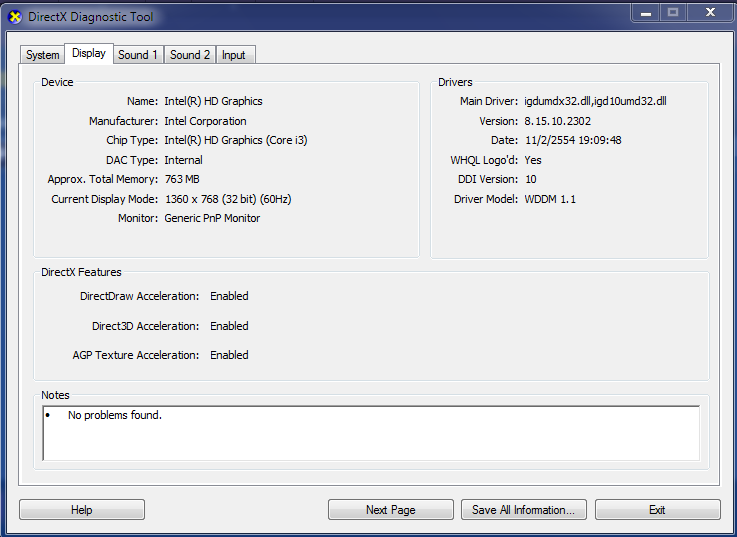Go to the Input tab
This screenshot has width=737, height=537.
click(x=234, y=55)
